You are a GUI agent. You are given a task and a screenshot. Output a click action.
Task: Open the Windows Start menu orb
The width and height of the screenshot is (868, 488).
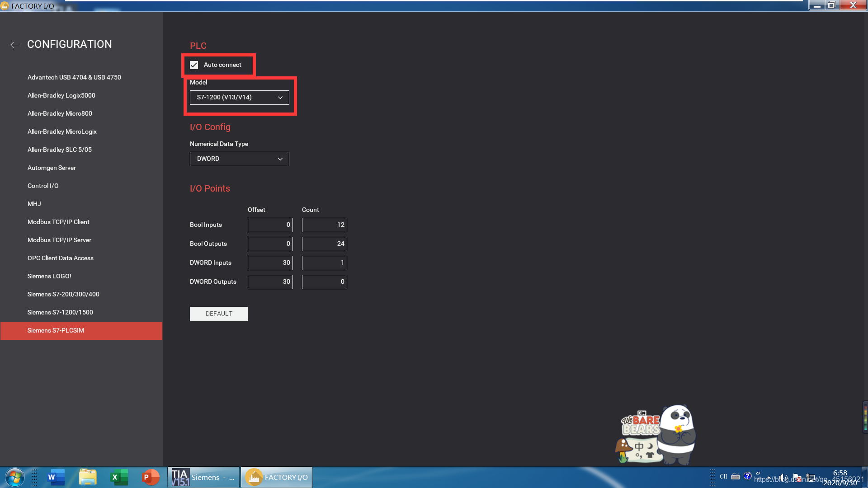coord(14,477)
